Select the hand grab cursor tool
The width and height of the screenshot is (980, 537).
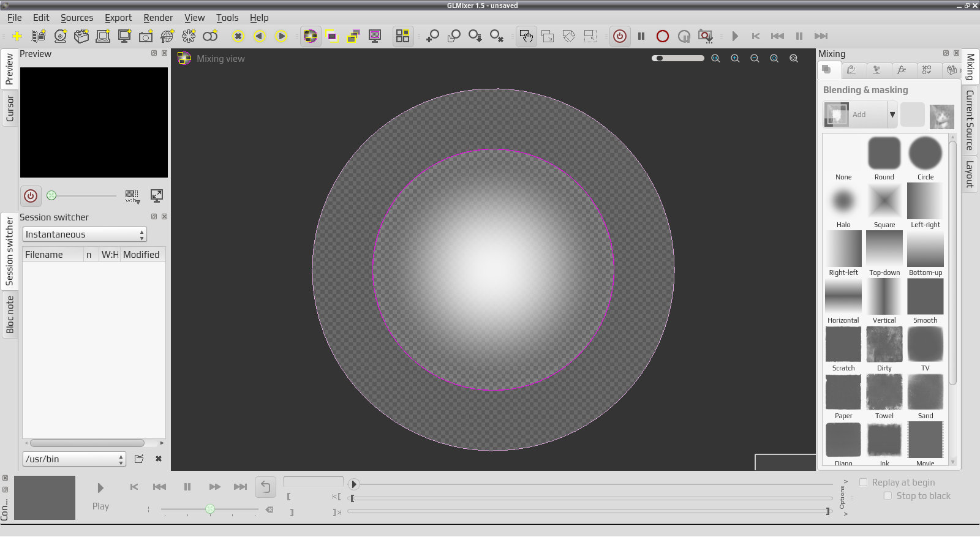click(x=526, y=36)
